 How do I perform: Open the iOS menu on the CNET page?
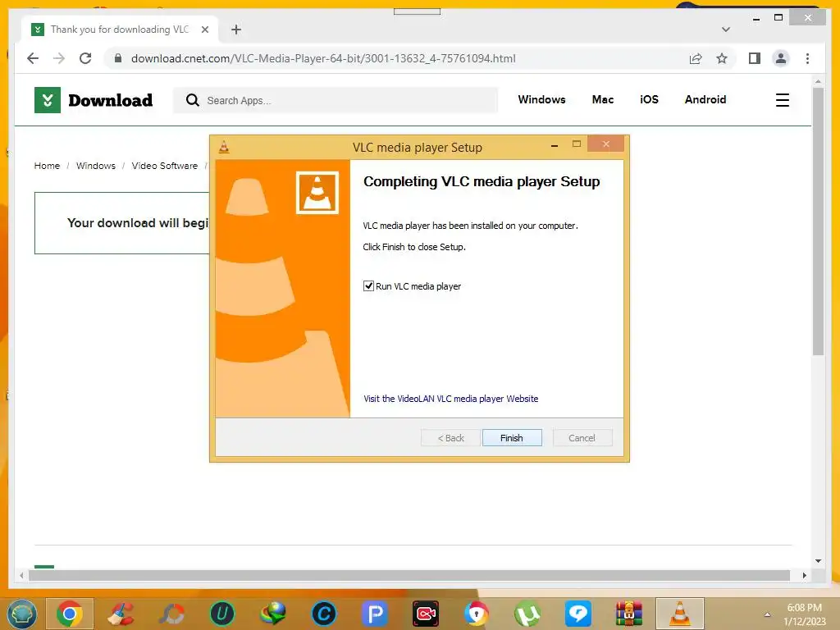tap(650, 99)
